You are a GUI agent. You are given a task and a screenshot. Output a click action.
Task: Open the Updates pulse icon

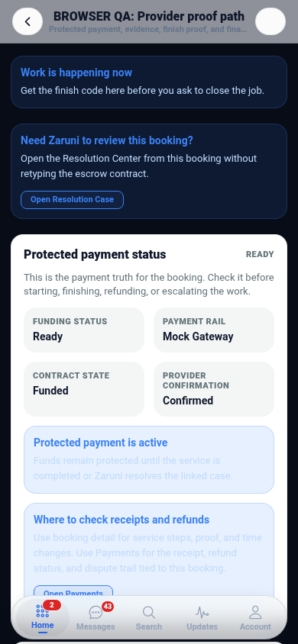(x=202, y=613)
